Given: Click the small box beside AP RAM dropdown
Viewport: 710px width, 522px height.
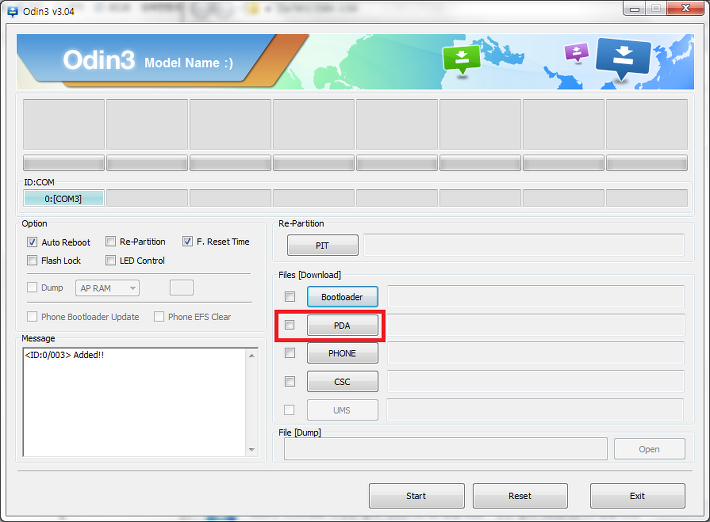Looking at the screenshot, I should click(182, 287).
